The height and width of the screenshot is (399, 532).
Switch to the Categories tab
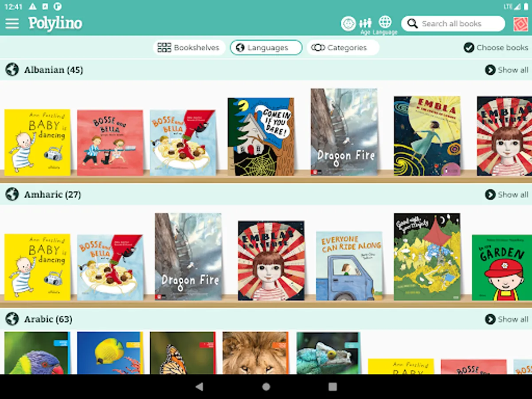[x=343, y=47]
